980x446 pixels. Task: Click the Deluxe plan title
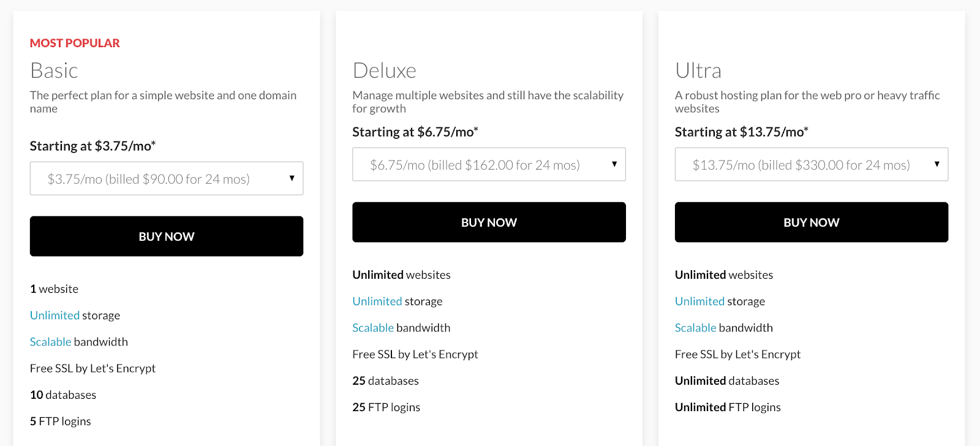[384, 71]
